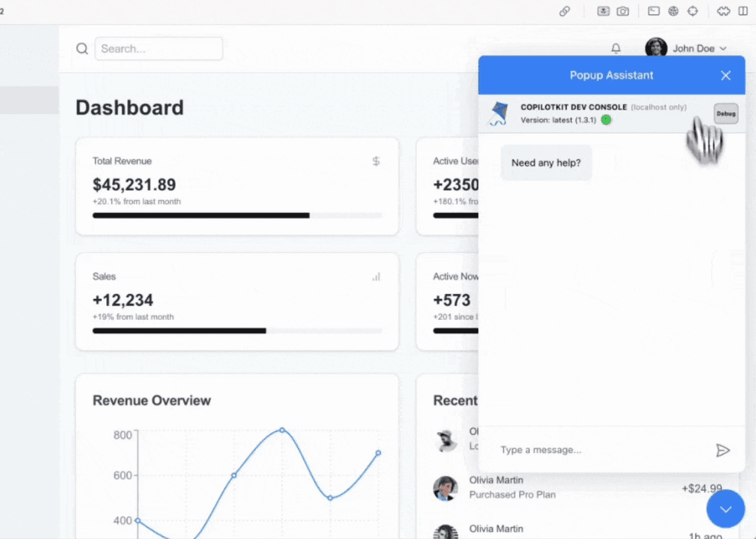Image resolution: width=756 pixels, height=539 pixels.
Task: Click the screen capture icon left of camera
Action: click(x=603, y=11)
